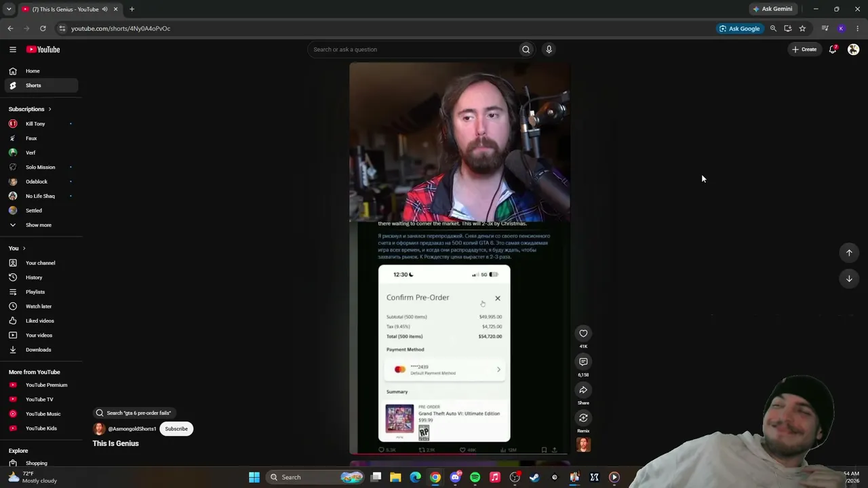Open Shorts in the sidebar
Screen dimensions: 868x488
point(40,85)
